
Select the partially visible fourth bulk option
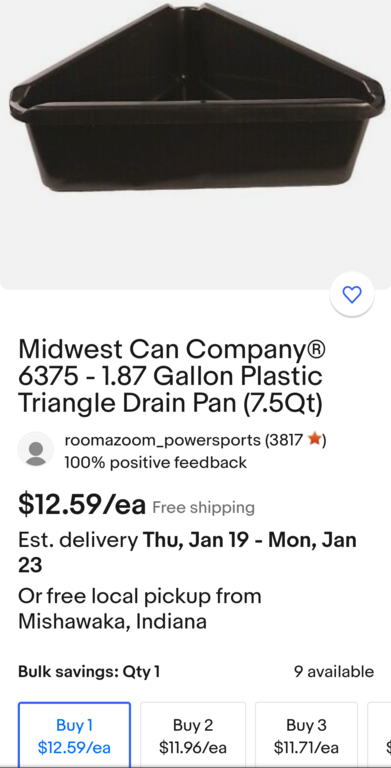(x=380, y=735)
